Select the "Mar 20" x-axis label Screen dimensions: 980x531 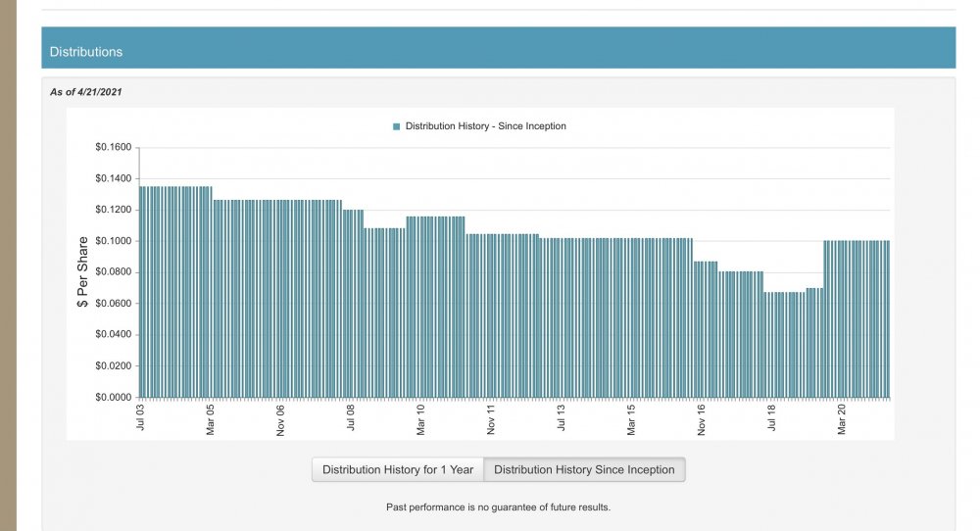click(842, 418)
